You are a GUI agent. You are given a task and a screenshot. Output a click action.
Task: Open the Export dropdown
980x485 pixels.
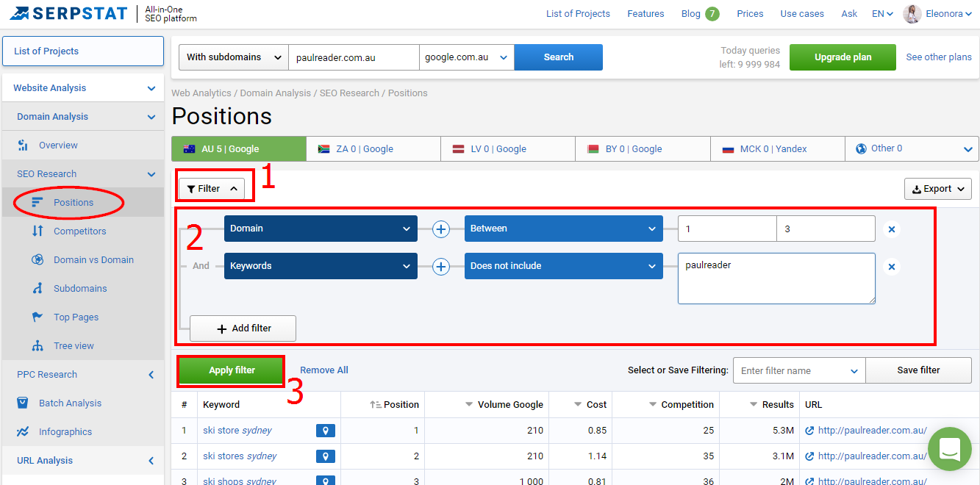pos(938,189)
